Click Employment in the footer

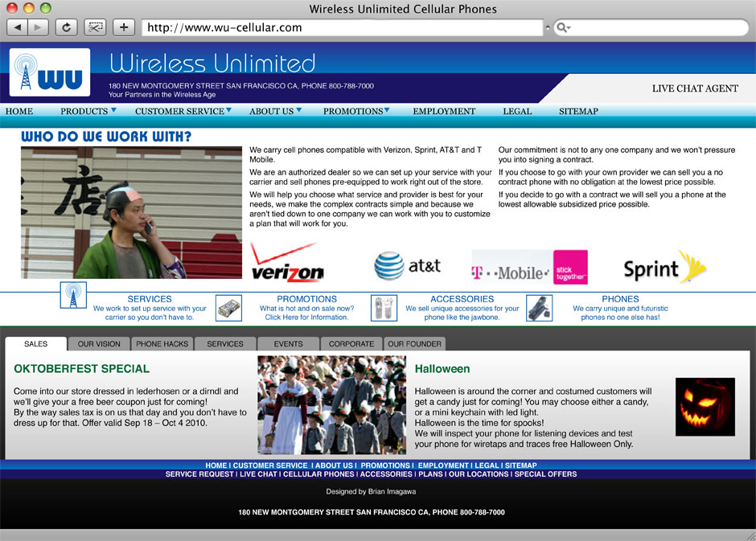click(x=443, y=465)
